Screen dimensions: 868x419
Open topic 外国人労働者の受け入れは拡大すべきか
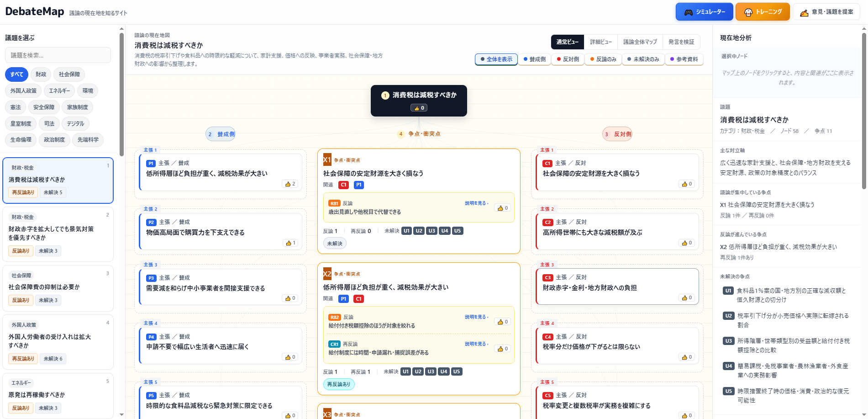click(x=58, y=342)
